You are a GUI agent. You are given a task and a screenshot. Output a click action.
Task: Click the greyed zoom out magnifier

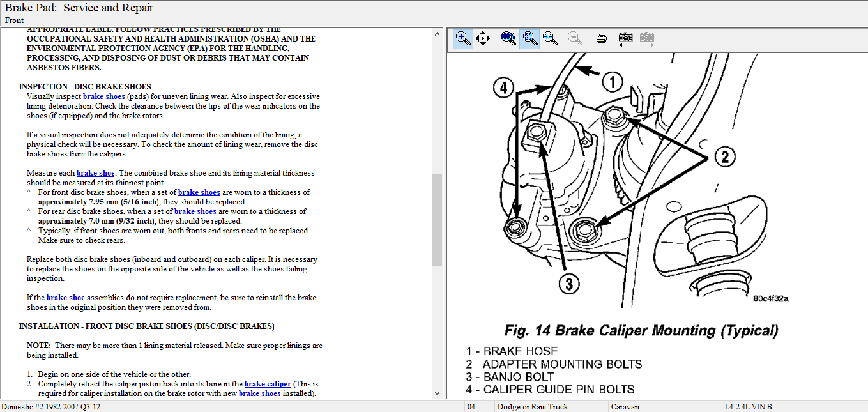click(x=575, y=39)
